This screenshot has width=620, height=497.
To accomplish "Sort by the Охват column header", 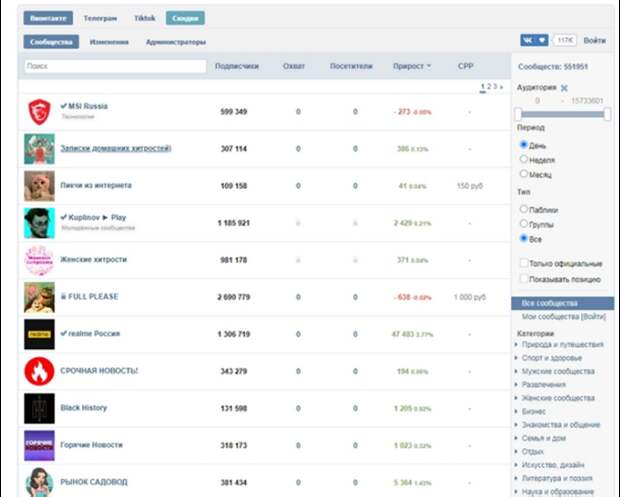I will point(294,66).
